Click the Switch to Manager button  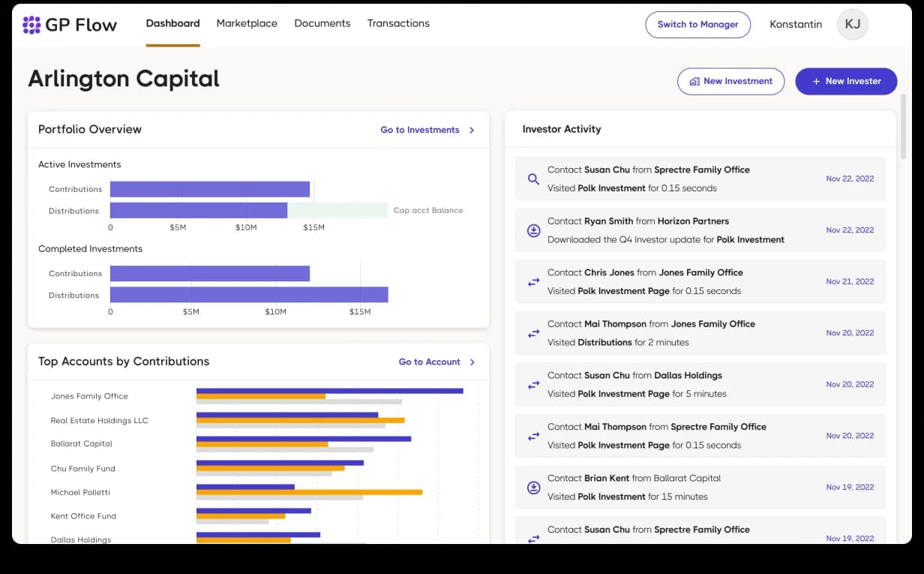pyautogui.click(x=697, y=25)
